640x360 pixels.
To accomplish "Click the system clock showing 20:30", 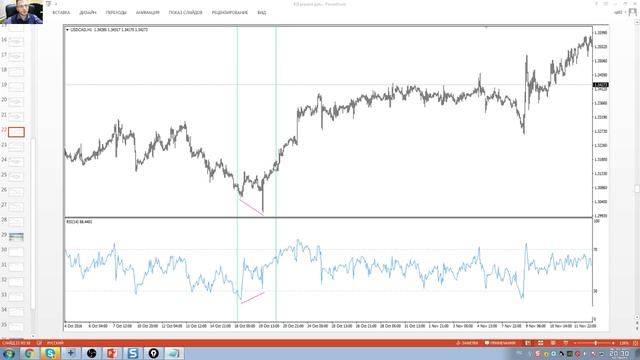I will [619, 353].
